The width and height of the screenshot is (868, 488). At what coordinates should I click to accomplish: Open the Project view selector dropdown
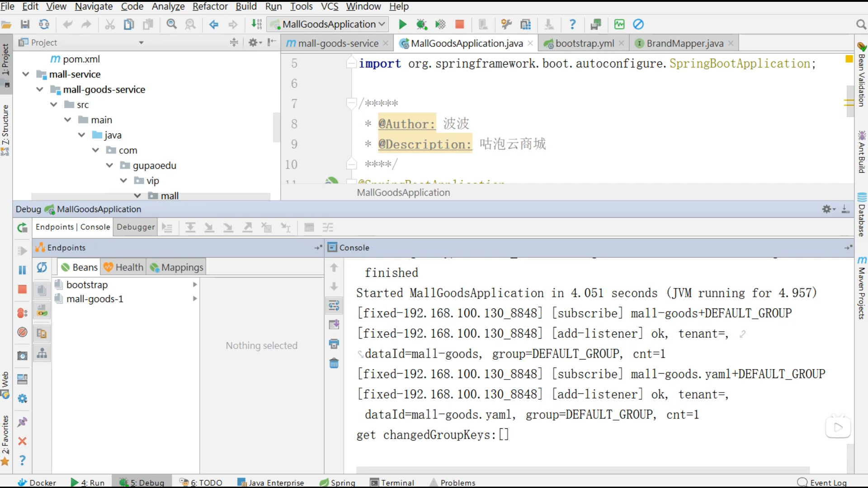click(x=141, y=43)
